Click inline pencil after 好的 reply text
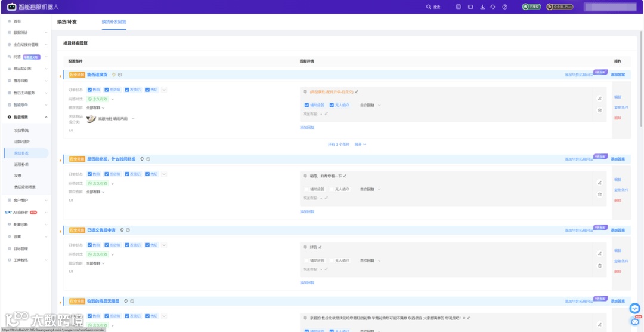The image size is (644, 332). [x=320, y=247]
